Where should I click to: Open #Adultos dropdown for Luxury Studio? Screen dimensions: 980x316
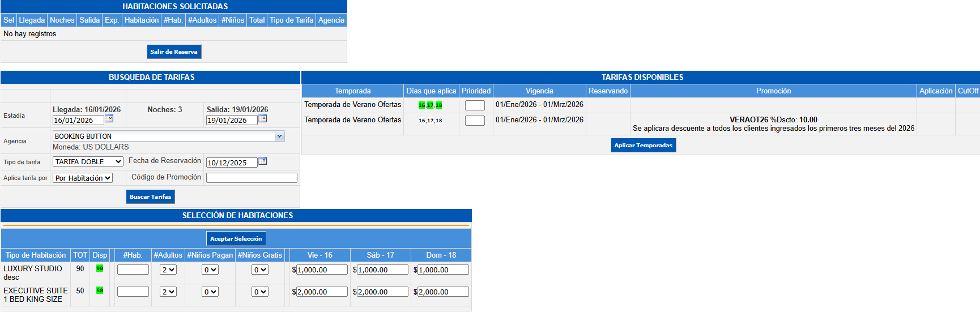(168, 270)
